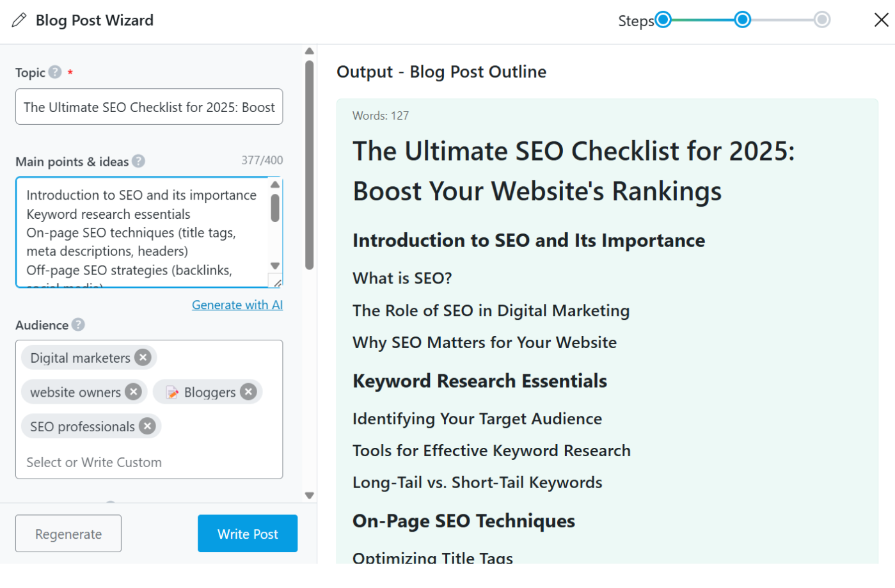The image size is (895, 588).
Task: Close the Blog Post Wizard
Action: [x=881, y=20]
